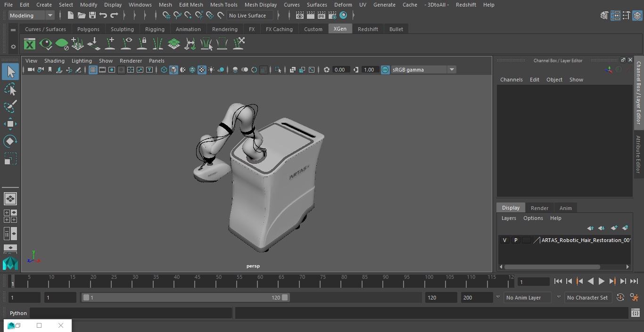The width and height of the screenshot is (644, 332).
Task: Select the Rotate tool
Action: [10, 141]
